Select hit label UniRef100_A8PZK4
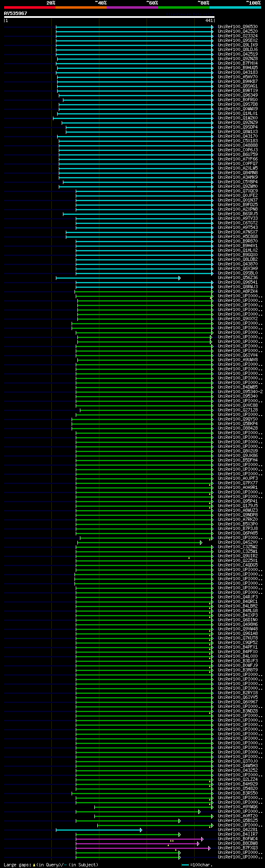Viewport: 265px width, 868px height. [x=238, y=292]
